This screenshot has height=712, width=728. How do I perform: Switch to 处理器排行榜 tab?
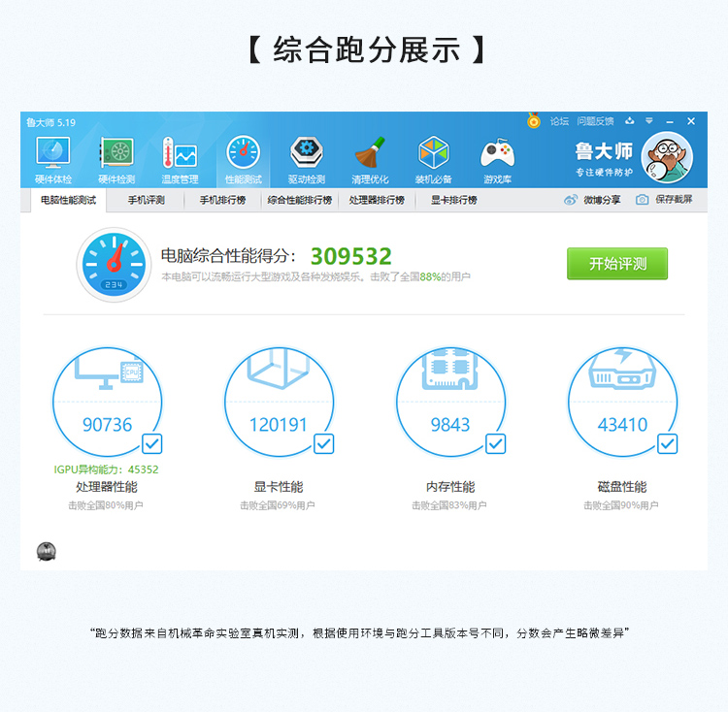[x=377, y=201]
